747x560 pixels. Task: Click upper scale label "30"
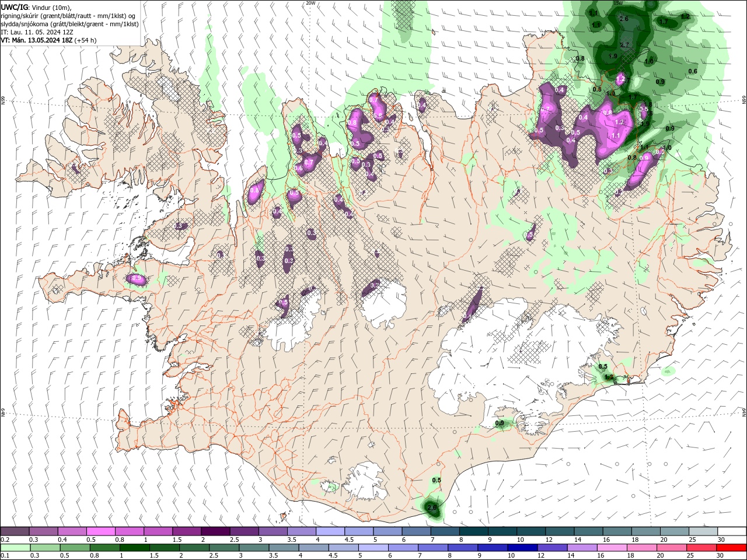tap(721, 540)
